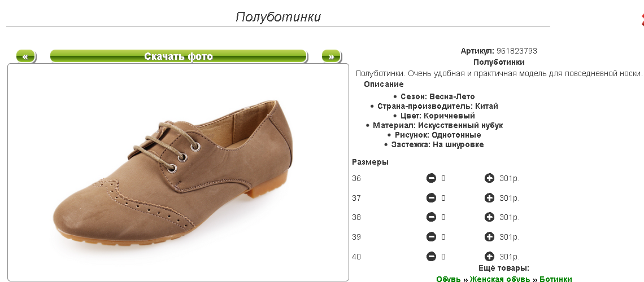The height and width of the screenshot is (282, 644).
Task: Open the Обувь category link
Action: click(448, 279)
